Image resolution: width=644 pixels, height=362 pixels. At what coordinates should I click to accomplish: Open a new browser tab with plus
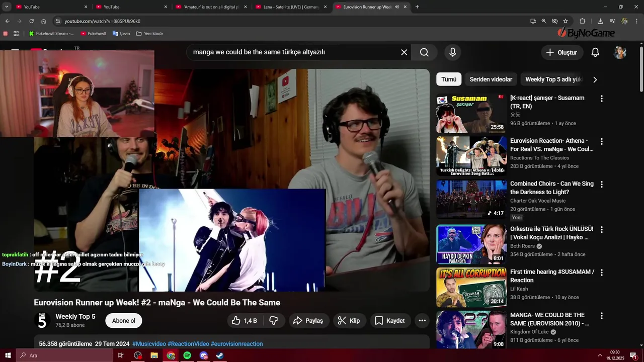pos(417,7)
